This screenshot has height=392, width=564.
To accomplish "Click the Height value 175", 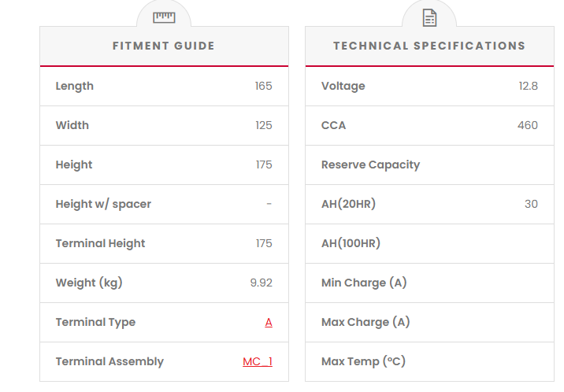I will coord(263,165).
